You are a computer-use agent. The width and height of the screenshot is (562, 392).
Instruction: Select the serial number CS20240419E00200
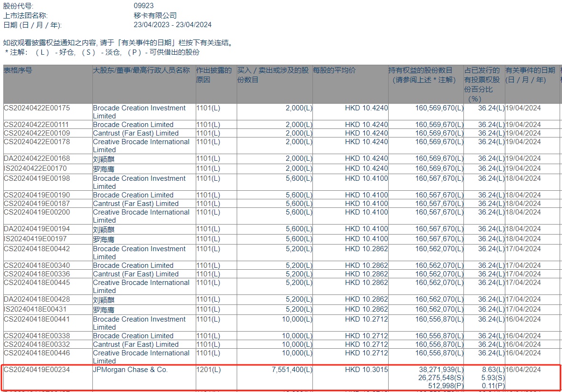(37, 212)
